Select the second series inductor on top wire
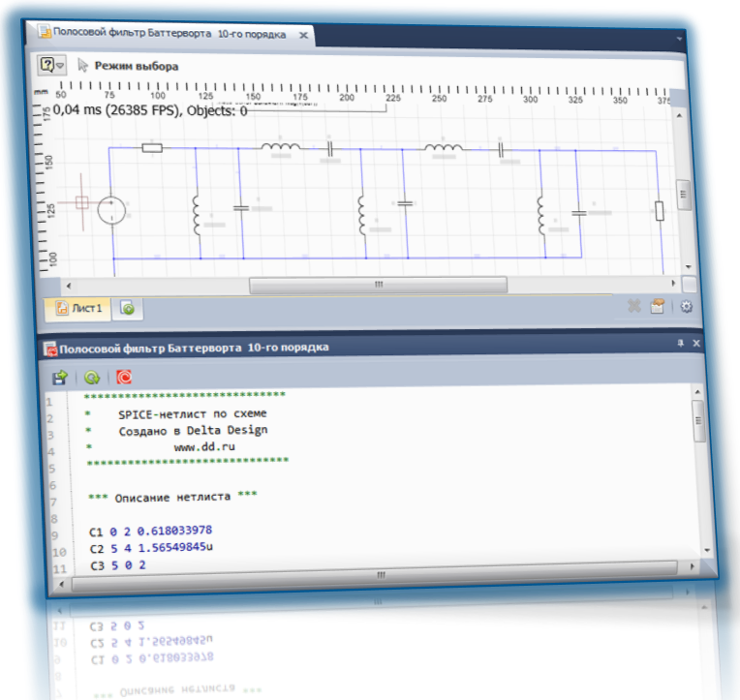740x700 pixels. click(x=444, y=147)
